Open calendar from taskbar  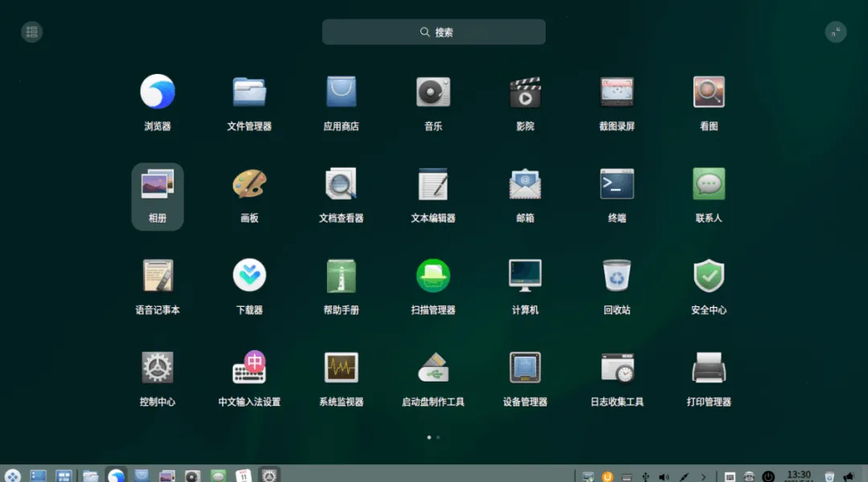coord(244,476)
